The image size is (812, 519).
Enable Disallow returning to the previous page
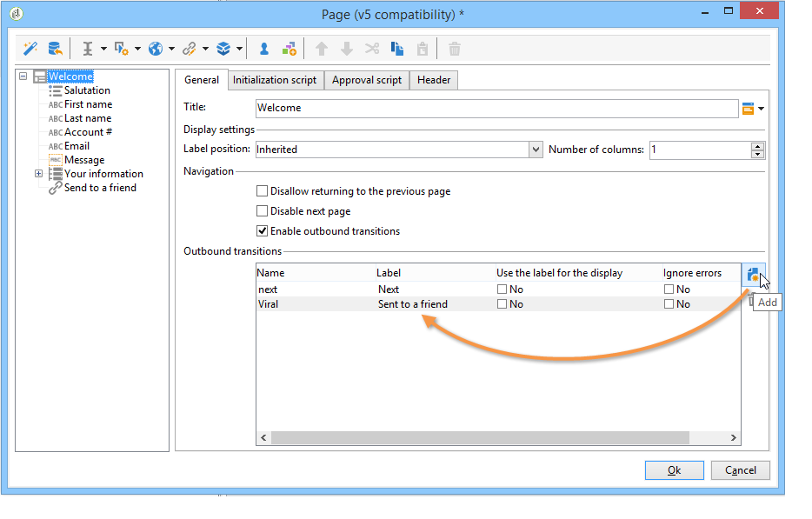(262, 191)
